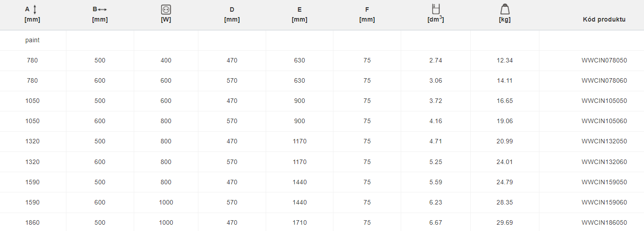This screenshot has width=644, height=231.
Task: Click the power socket icon above [W]
Action: (166, 9)
